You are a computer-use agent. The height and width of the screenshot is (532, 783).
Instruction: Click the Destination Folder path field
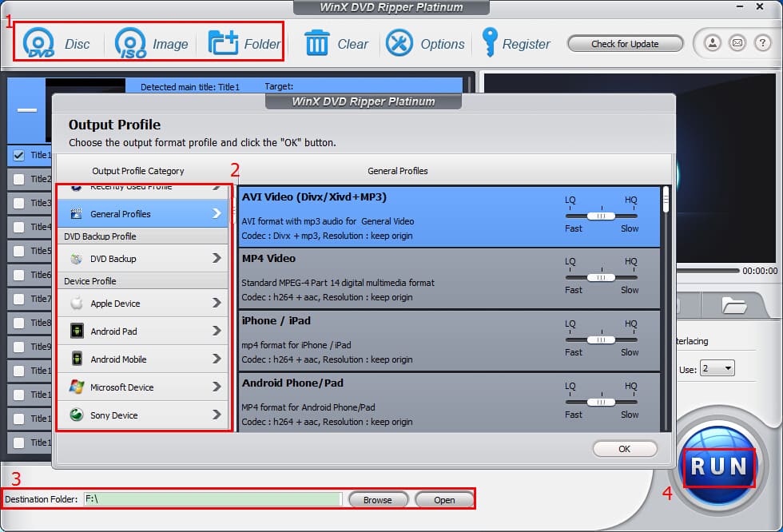pyautogui.click(x=213, y=499)
